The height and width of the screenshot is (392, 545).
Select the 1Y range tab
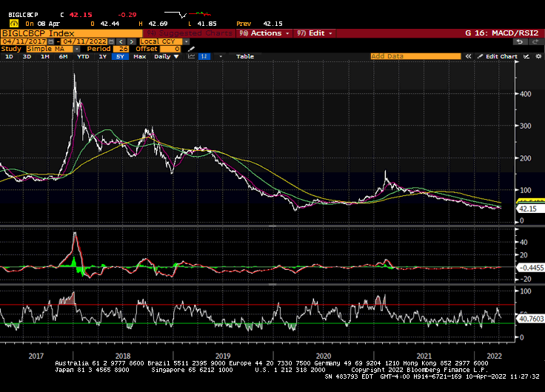(x=102, y=56)
